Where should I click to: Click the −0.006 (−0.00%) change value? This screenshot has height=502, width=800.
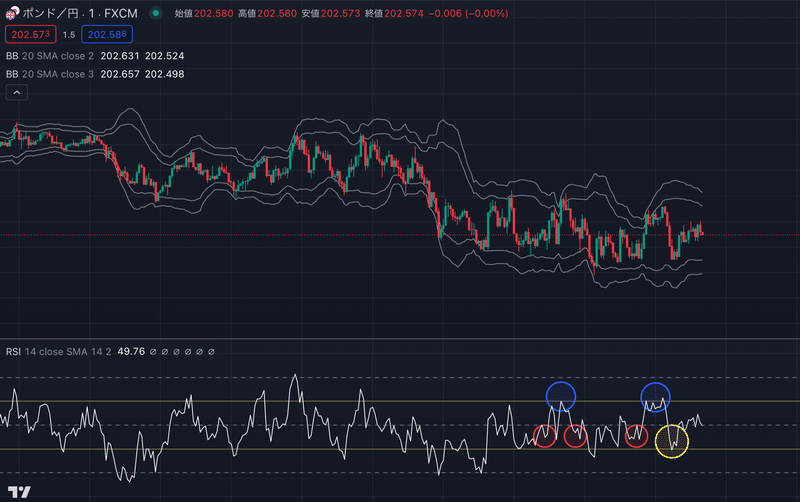(468, 13)
